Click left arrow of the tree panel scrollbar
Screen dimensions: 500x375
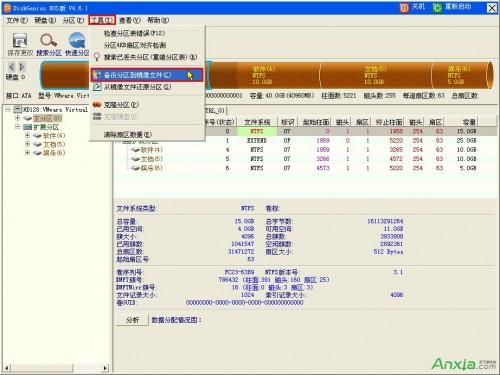point(7,368)
